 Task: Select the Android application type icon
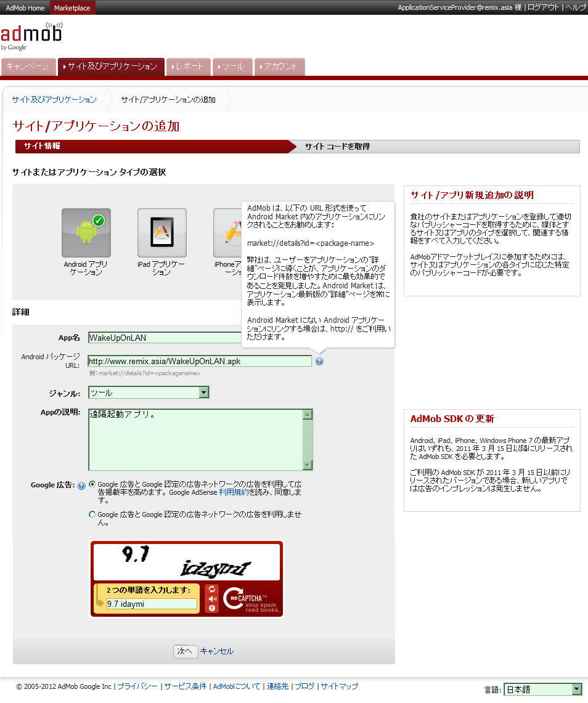coord(86,233)
